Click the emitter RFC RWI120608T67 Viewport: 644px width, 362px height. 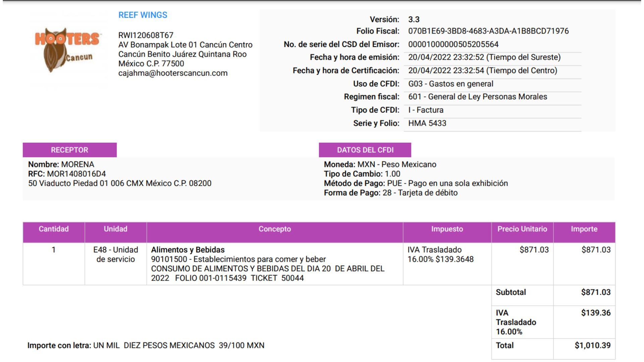click(146, 35)
